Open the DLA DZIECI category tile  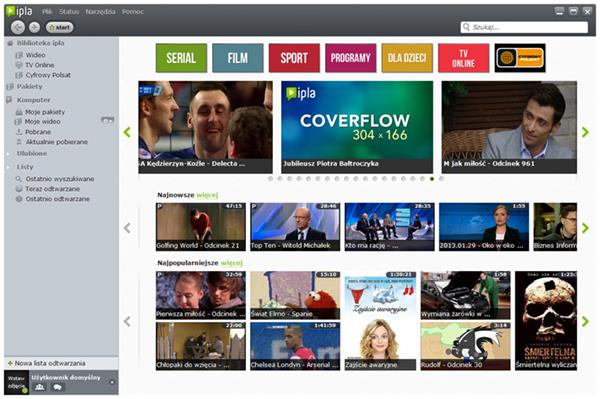[x=407, y=58]
